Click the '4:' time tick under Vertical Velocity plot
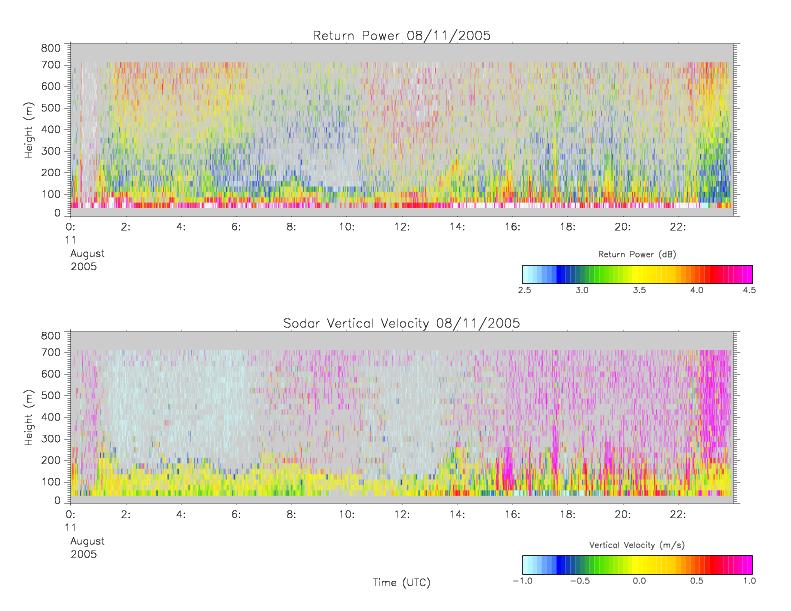 click(181, 515)
